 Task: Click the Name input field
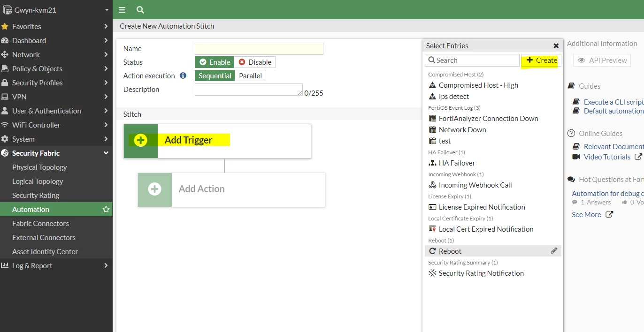[x=259, y=49]
